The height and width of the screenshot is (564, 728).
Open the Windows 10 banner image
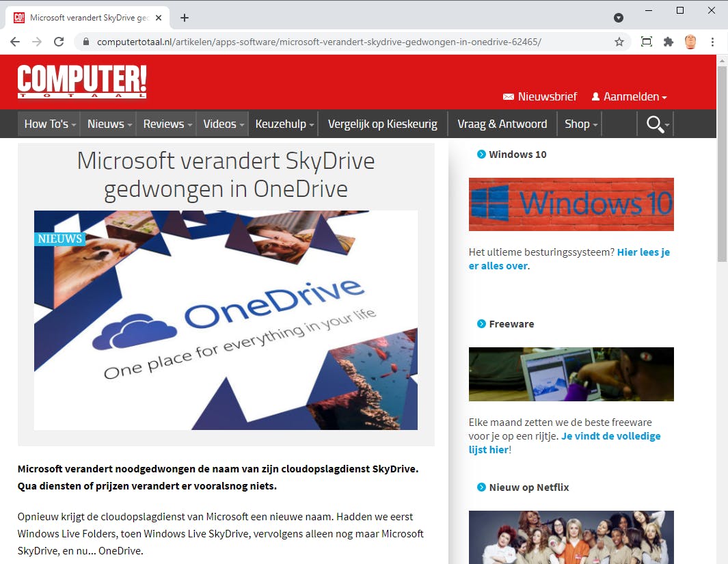pyautogui.click(x=571, y=204)
